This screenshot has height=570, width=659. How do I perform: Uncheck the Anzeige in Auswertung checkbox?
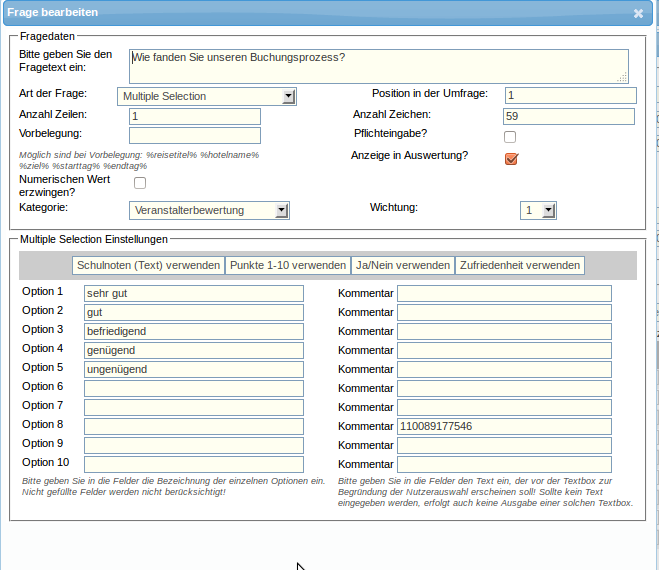point(511,159)
